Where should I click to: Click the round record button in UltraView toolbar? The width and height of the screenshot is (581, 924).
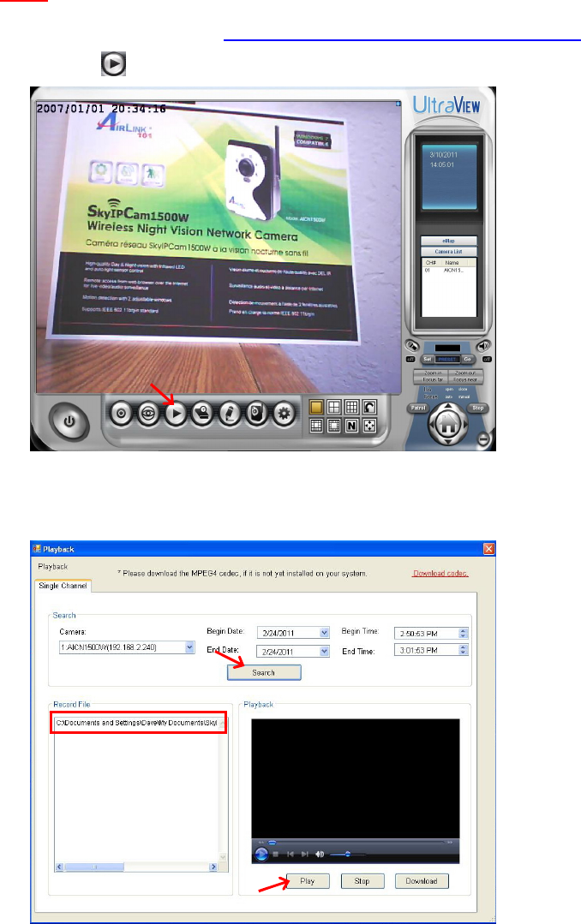[x=121, y=414]
